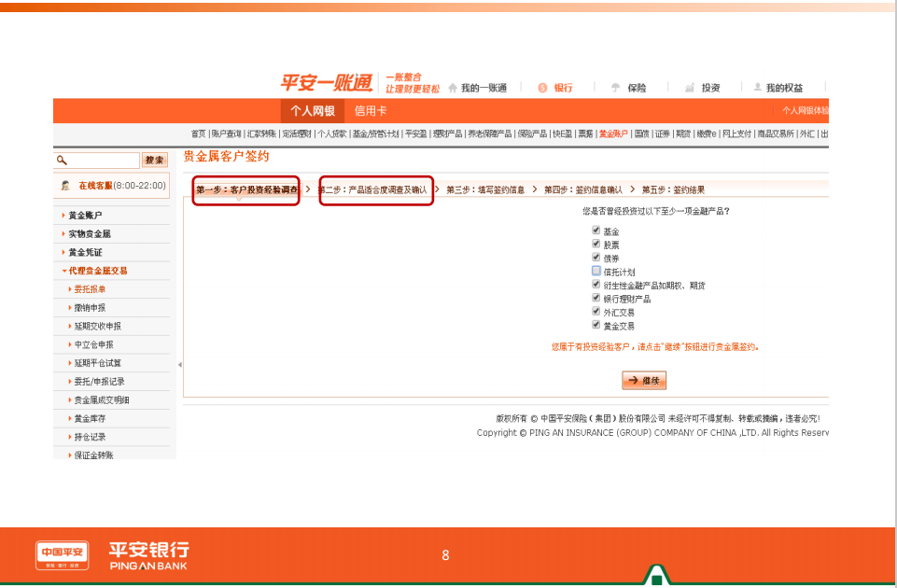Open 中立仓申报 in the sidebar
Image resolution: width=897 pixels, height=588 pixels.
(x=94, y=344)
